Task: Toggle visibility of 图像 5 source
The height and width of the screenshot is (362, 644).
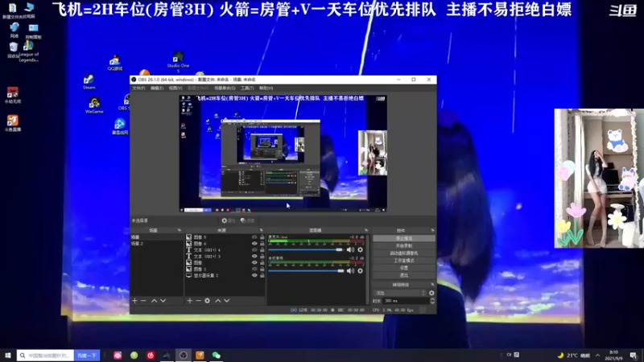Action: coord(254,237)
